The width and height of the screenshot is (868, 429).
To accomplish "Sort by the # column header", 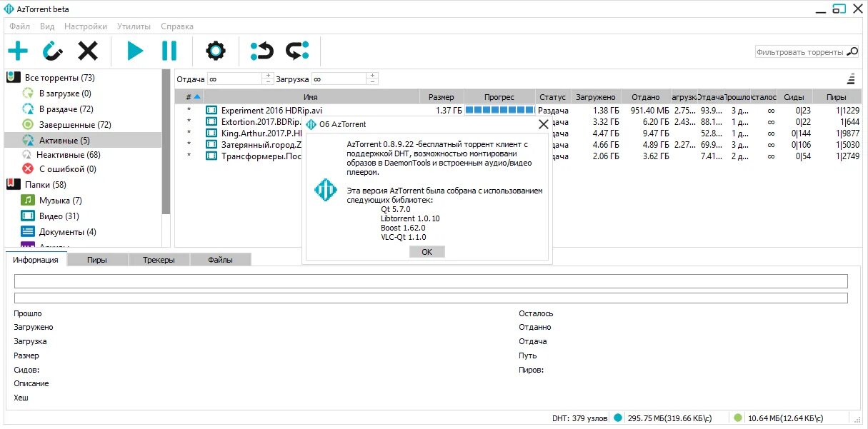I will point(189,97).
